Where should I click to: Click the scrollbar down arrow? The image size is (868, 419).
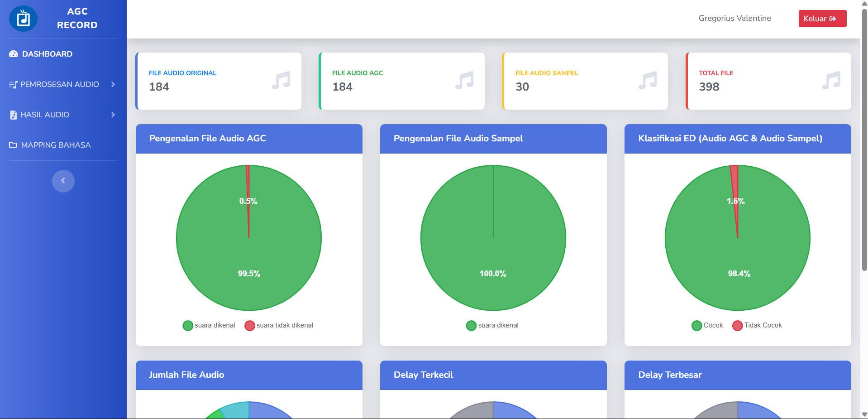coord(864,414)
